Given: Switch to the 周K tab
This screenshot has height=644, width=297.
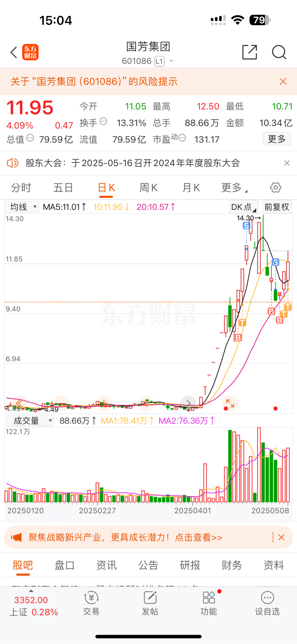Looking at the screenshot, I should coord(148,188).
